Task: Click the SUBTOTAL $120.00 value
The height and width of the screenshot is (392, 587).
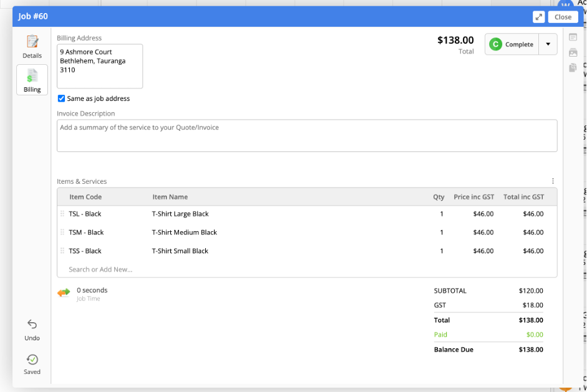Action: coord(531,291)
